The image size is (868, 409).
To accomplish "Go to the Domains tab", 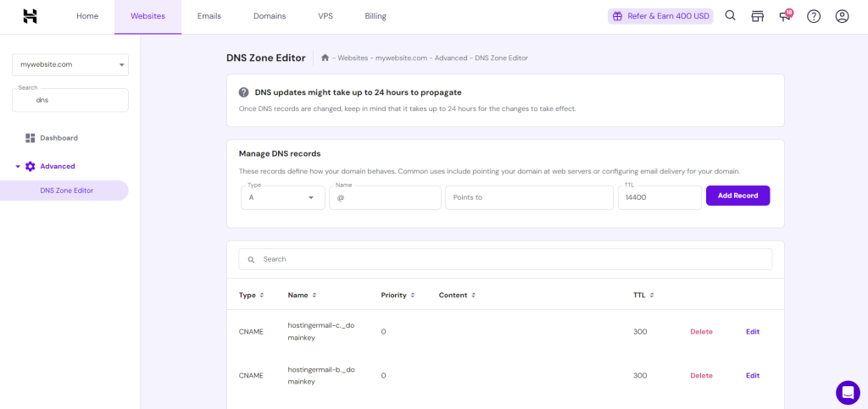I will tap(270, 16).
